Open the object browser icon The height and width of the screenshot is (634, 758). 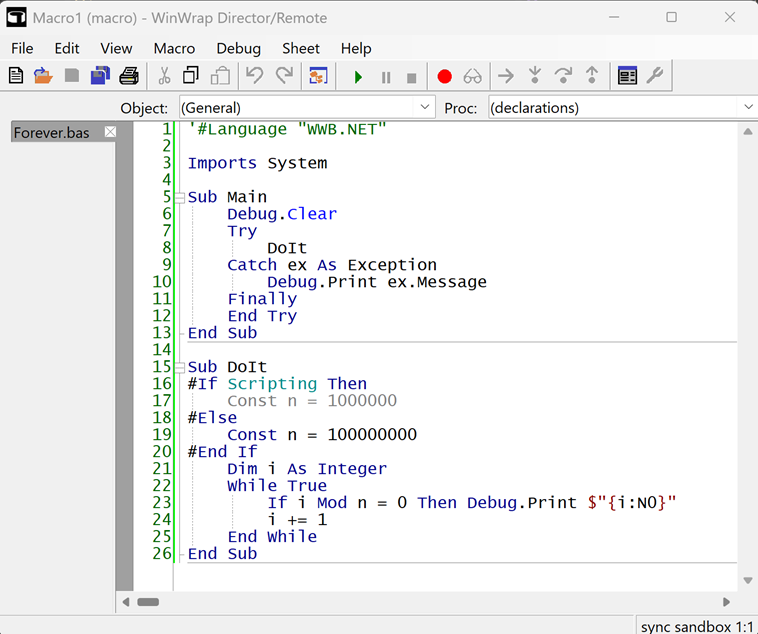click(627, 76)
